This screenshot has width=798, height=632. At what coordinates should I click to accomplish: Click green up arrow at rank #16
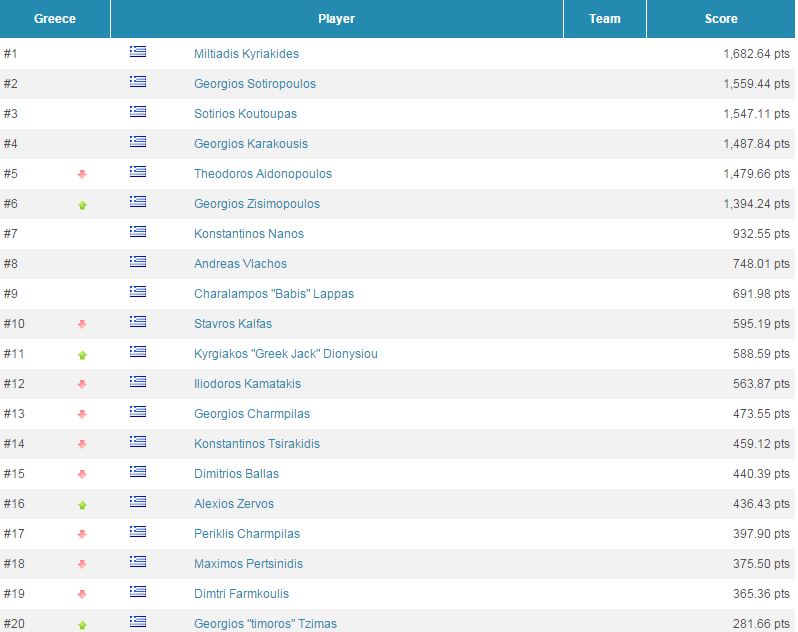[82, 505]
